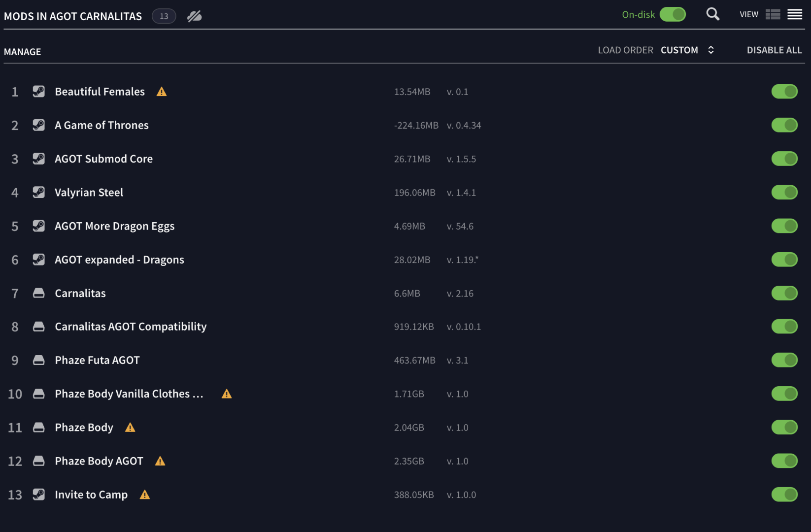Image resolution: width=811 pixels, height=532 pixels.
Task: Click the warning triangle next to Invite to Camp
Action: click(x=144, y=495)
